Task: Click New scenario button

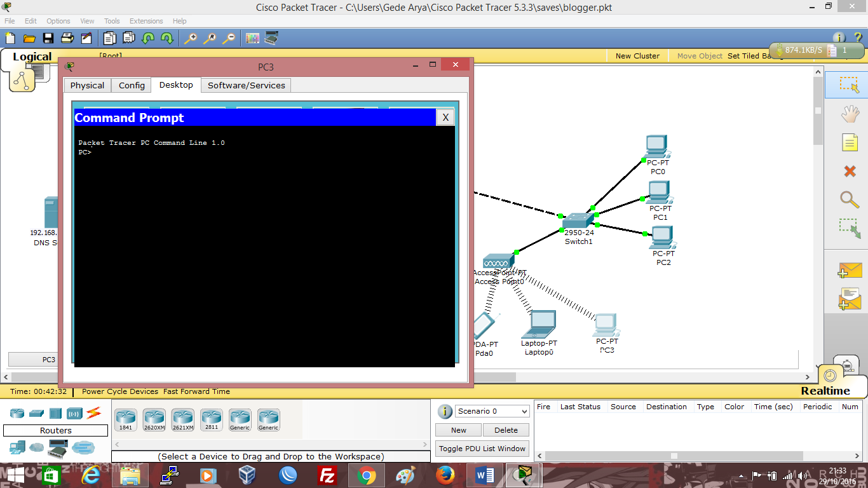Action: tap(459, 430)
